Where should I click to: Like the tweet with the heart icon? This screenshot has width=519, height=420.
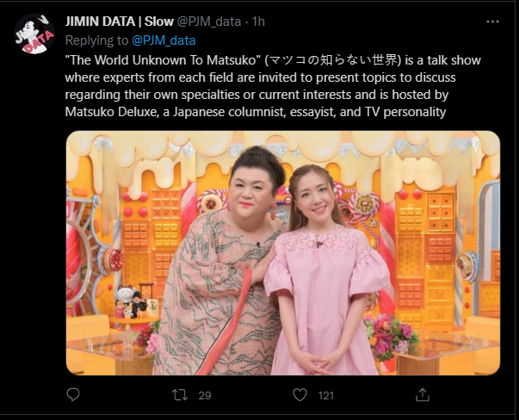(x=300, y=394)
